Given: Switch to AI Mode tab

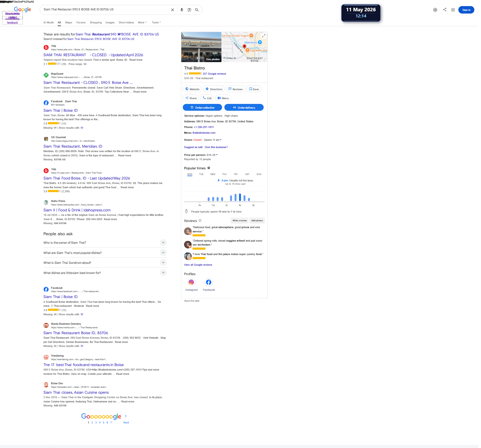Looking at the screenshot, I should [x=49, y=22].
